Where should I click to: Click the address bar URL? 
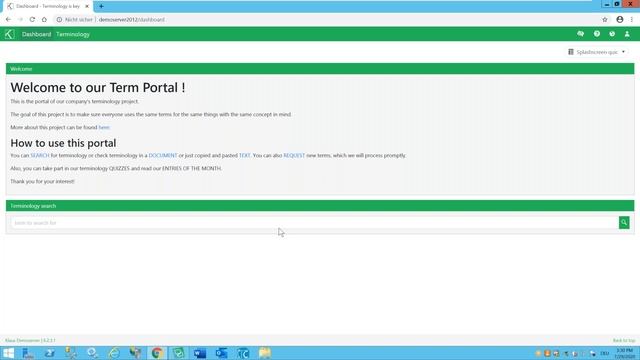coord(131,20)
